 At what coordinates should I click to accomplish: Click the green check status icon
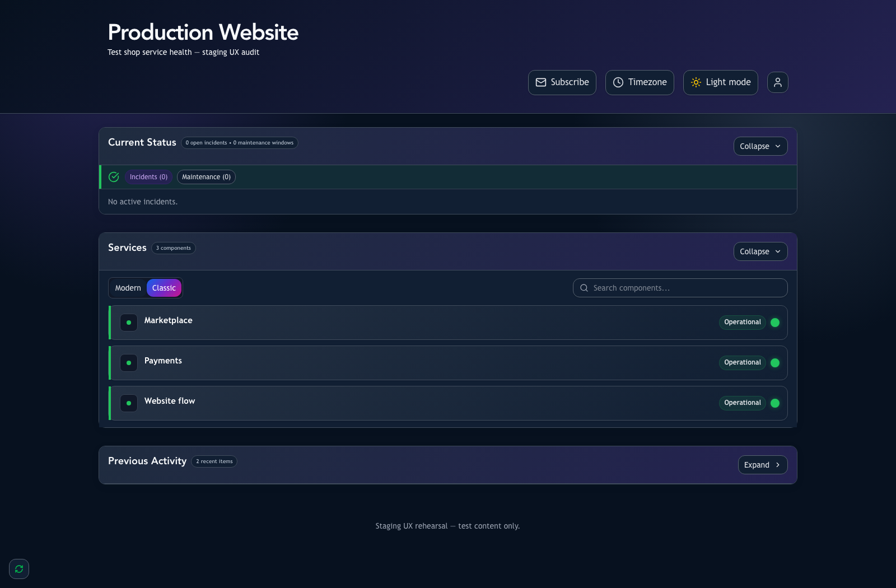[x=114, y=177]
